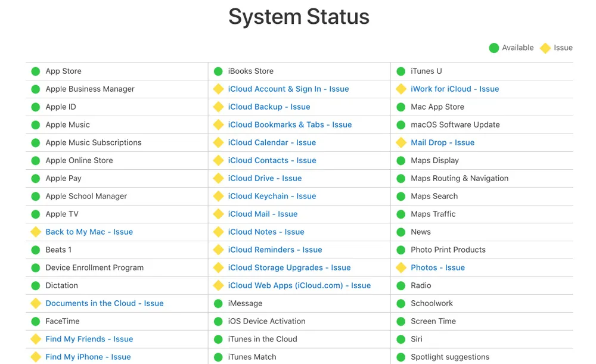The width and height of the screenshot is (596, 364).
Task: Click the yellow diamond next to iCloud Drive
Action: click(218, 178)
